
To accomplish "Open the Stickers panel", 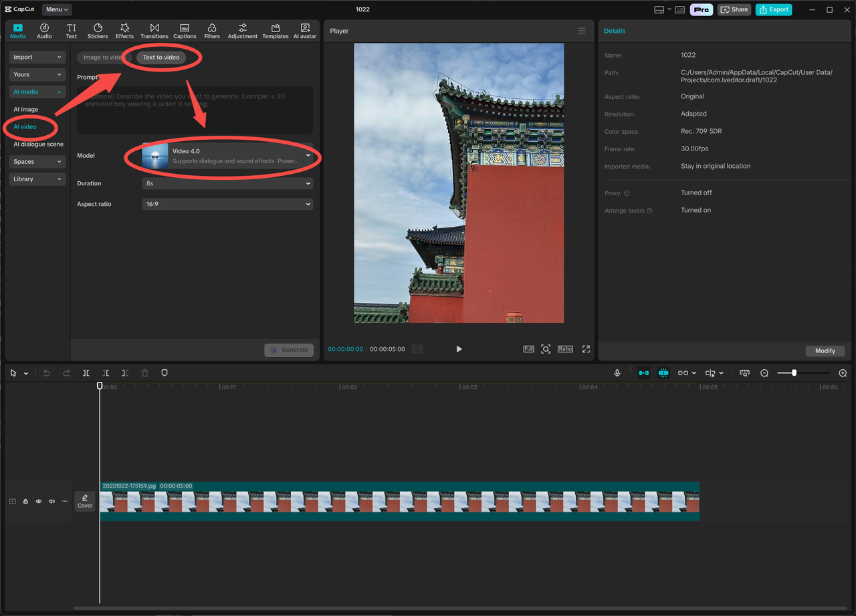I will click(x=98, y=30).
